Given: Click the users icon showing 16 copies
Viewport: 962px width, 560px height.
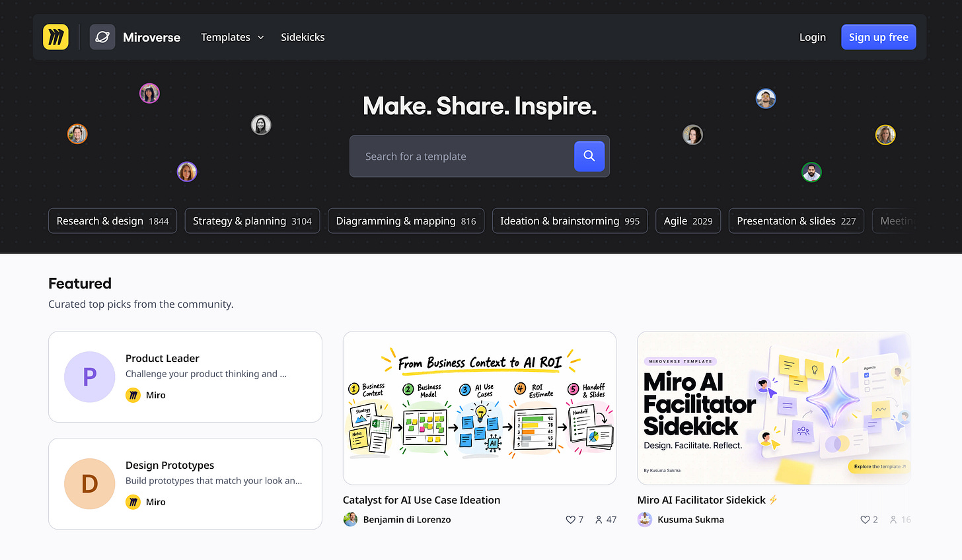Looking at the screenshot, I should [x=893, y=520].
